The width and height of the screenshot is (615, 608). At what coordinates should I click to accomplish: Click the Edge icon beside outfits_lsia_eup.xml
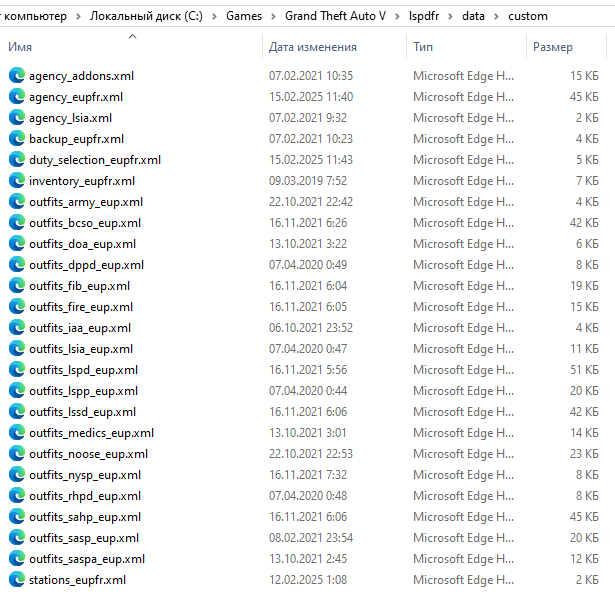pos(17,349)
